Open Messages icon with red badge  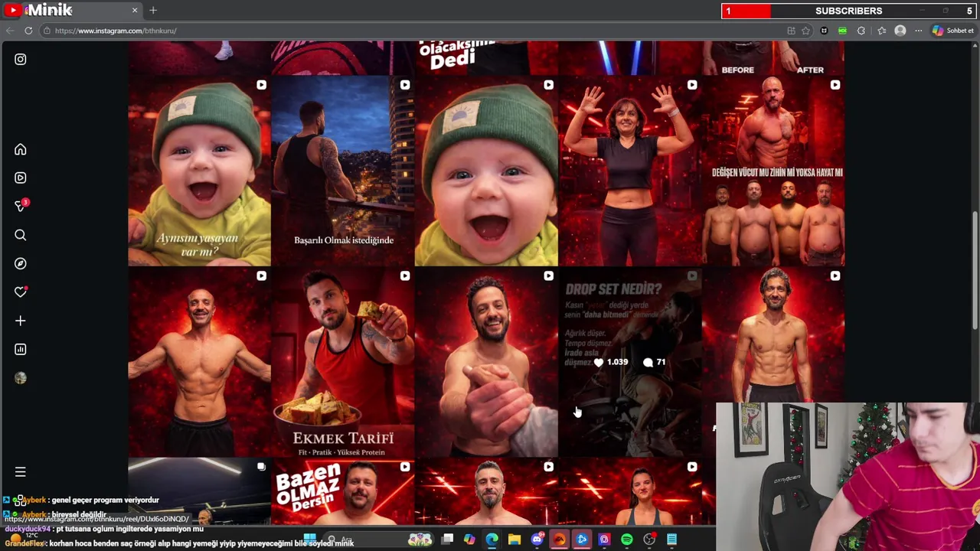(x=21, y=206)
